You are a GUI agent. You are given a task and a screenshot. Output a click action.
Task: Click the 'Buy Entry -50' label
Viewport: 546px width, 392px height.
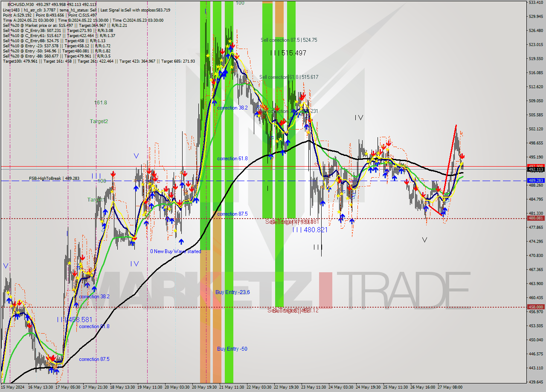point(232,349)
